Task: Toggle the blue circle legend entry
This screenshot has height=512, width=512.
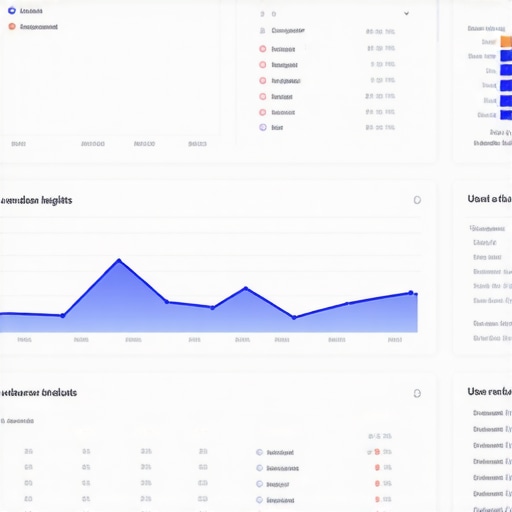Action: click(12, 11)
